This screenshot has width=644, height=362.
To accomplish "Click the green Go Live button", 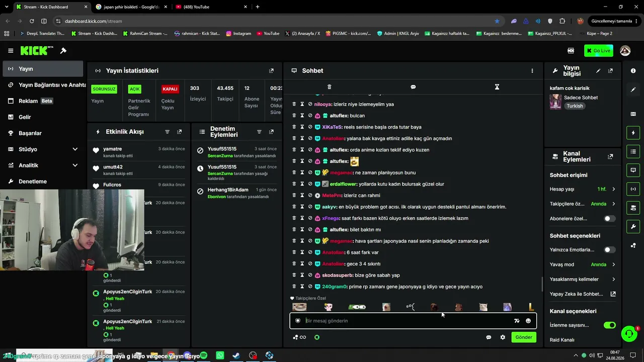I will pos(599,51).
